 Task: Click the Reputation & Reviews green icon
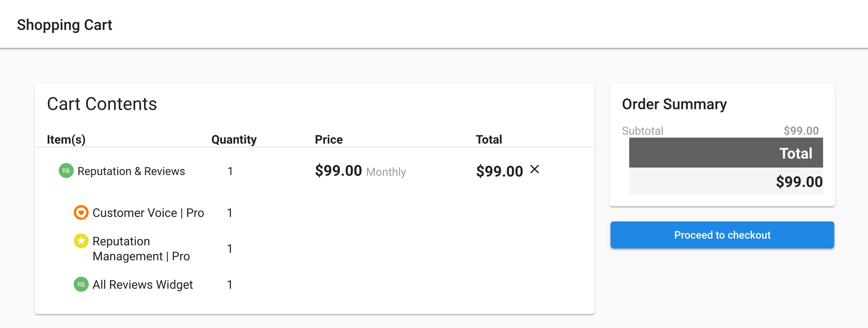tap(66, 171)
